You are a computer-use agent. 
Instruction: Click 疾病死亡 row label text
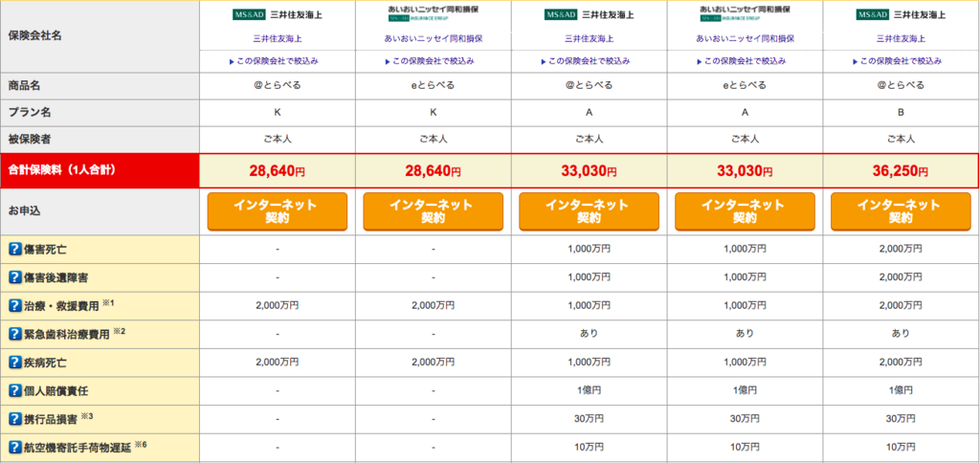pos(46,363)
